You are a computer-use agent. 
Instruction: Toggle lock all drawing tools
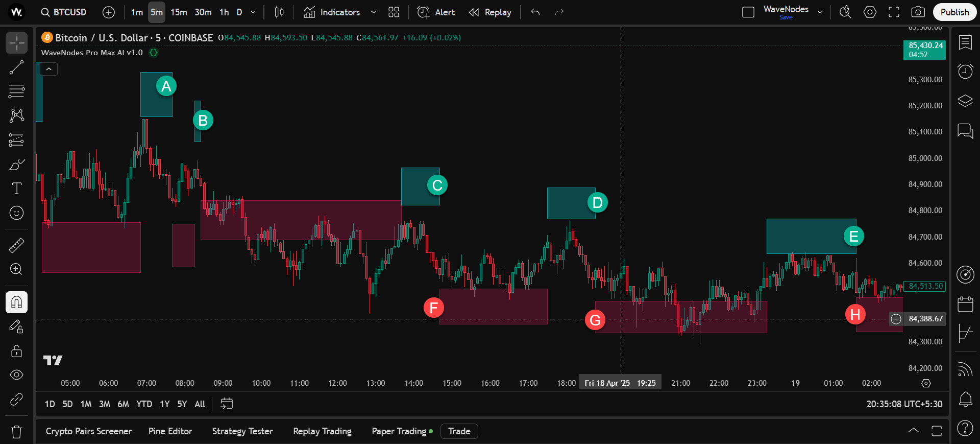point(16,351)
